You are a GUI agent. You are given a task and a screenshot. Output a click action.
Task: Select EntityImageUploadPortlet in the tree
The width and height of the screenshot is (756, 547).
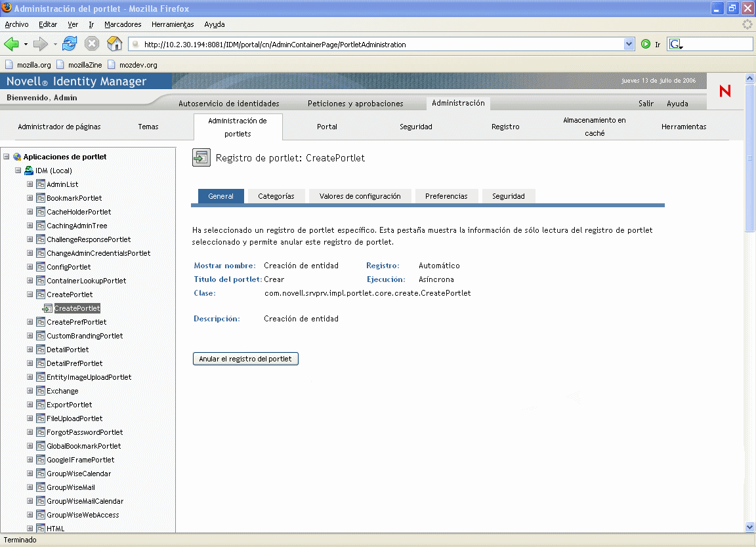pyautogui.click(x=89, y=377)
